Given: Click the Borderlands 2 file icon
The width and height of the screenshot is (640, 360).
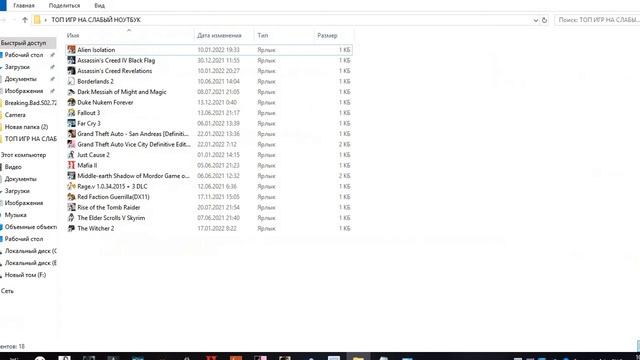Looking at the screenshot, I should click(x=71, y=81).
